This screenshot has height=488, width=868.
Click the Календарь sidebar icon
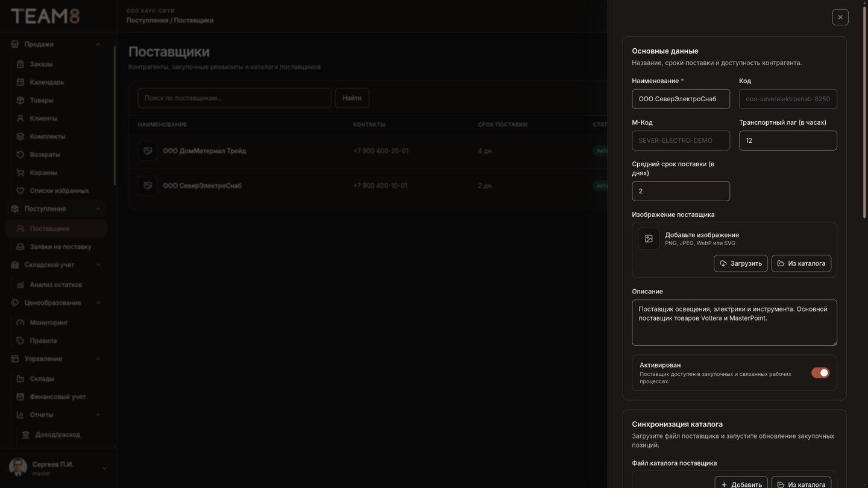(20, 82)
